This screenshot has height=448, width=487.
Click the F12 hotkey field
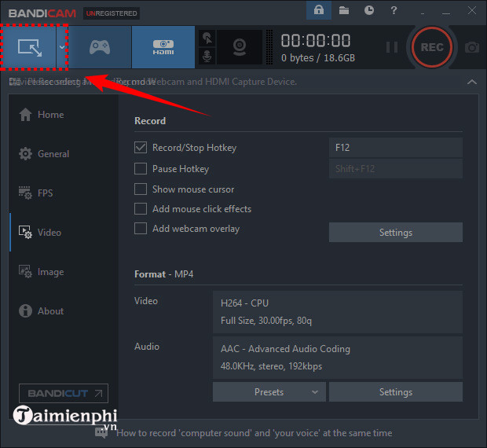click(396, 148)
